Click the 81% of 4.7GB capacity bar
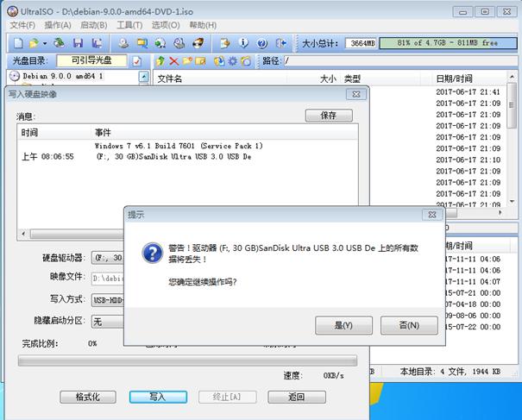The image size is (522, 420). [x=448, y=43]
